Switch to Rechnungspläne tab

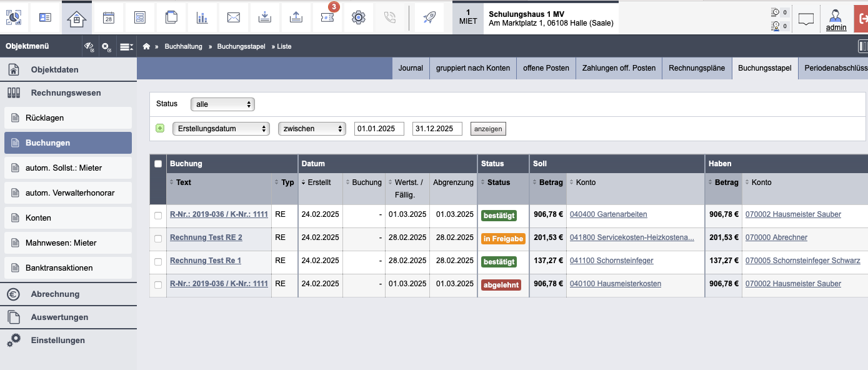click(697, 68)
